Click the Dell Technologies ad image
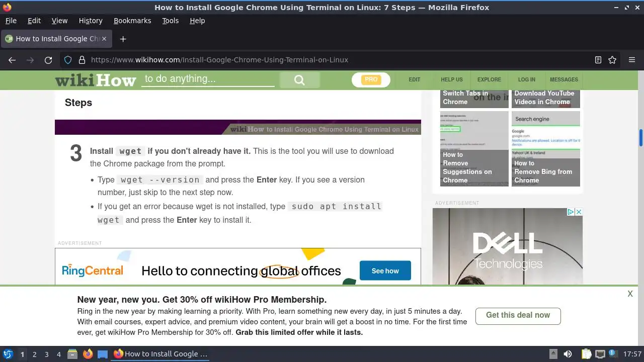The image size is (644, 362). click(x=508, y=246)
